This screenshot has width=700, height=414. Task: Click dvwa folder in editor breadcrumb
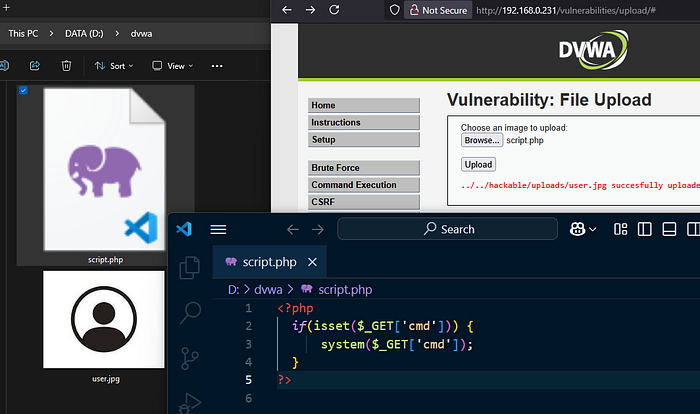268,290
